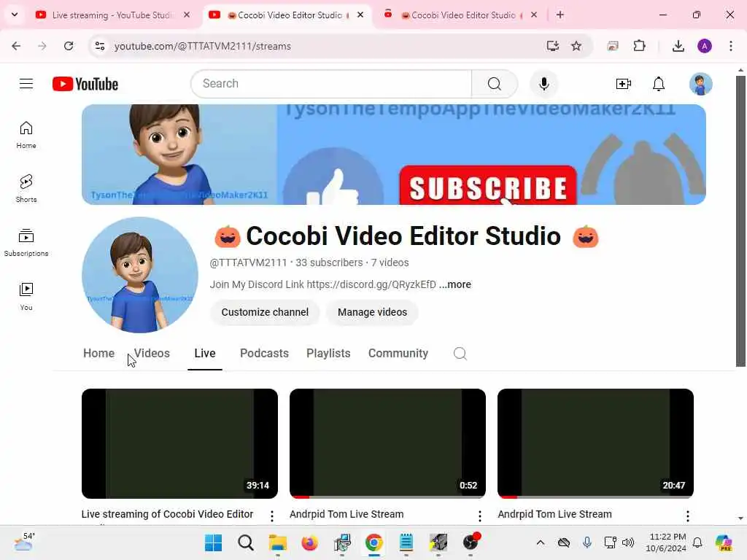Close the Live streaming YouTube Studio tab
The image size is (747, 560).
coord(187,15)
